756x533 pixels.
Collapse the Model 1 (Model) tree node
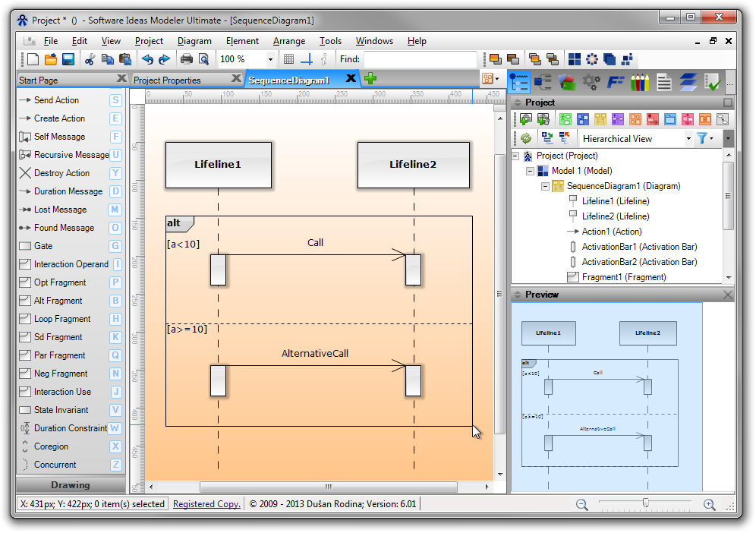531,171
